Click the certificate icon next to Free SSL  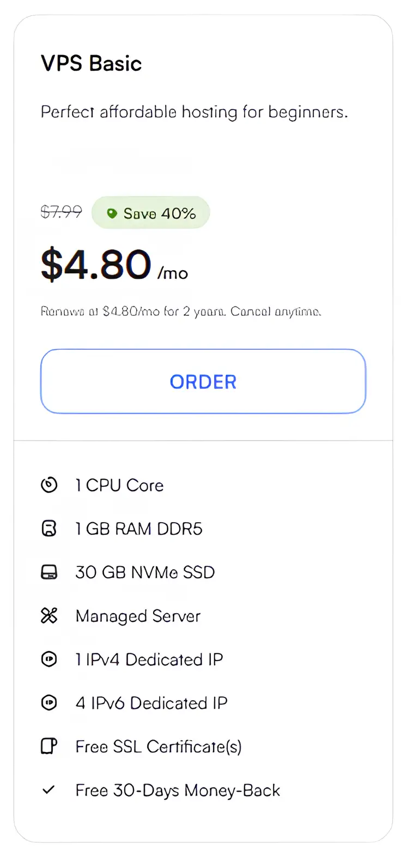point(49,747)
